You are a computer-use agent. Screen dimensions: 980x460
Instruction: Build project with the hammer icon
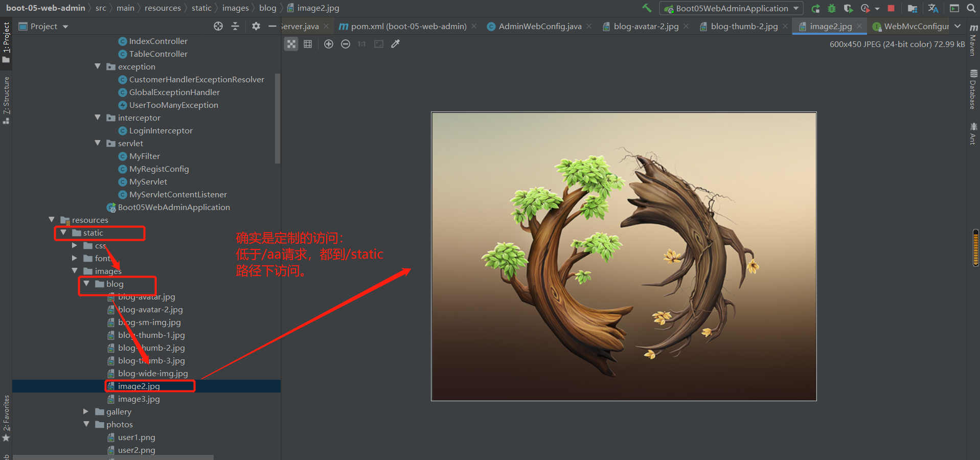pos(647,8)
